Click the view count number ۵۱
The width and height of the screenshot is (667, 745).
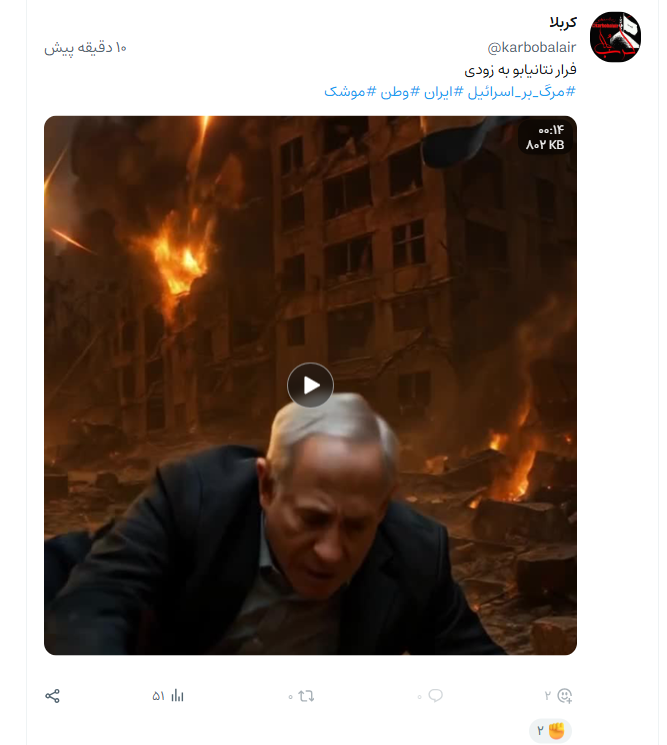tap(159, 696)
